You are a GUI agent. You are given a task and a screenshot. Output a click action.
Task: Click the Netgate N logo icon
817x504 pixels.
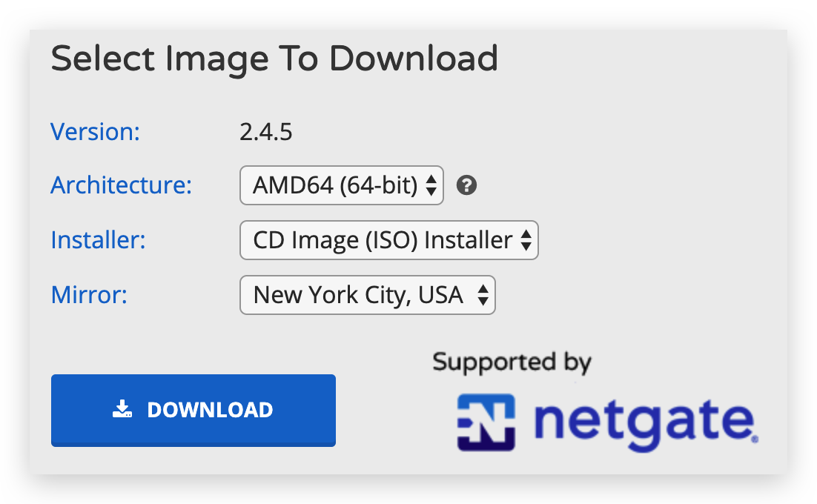(x=486, y=422)
